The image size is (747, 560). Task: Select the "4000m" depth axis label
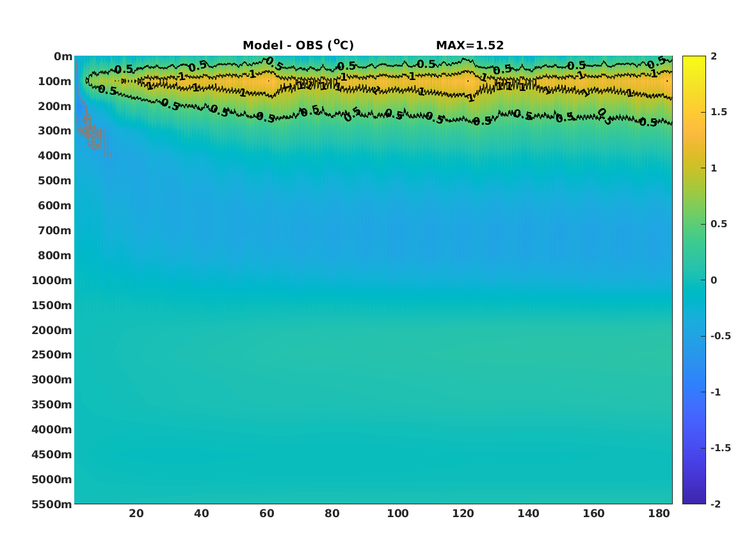pos(52,429)
